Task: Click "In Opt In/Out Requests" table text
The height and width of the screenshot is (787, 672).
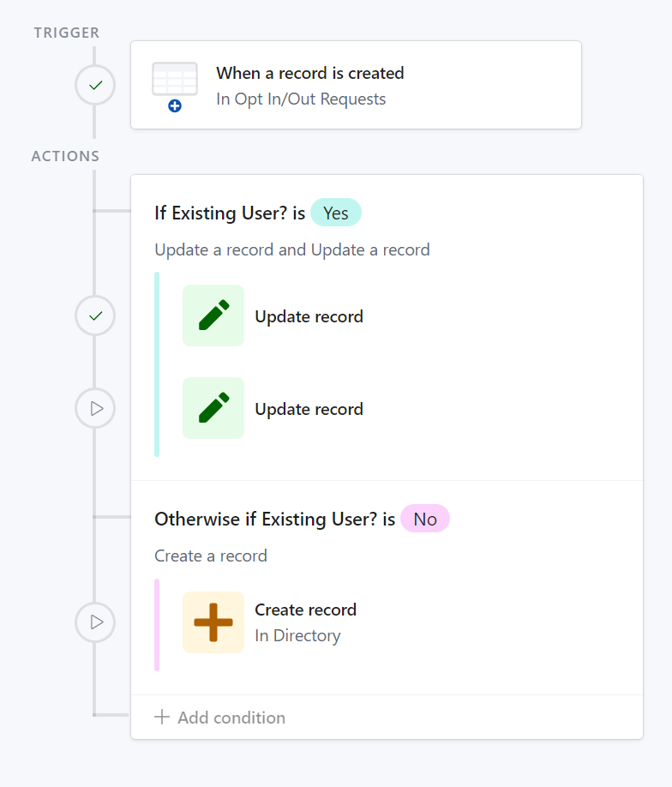Action: (x=301, y=99)
